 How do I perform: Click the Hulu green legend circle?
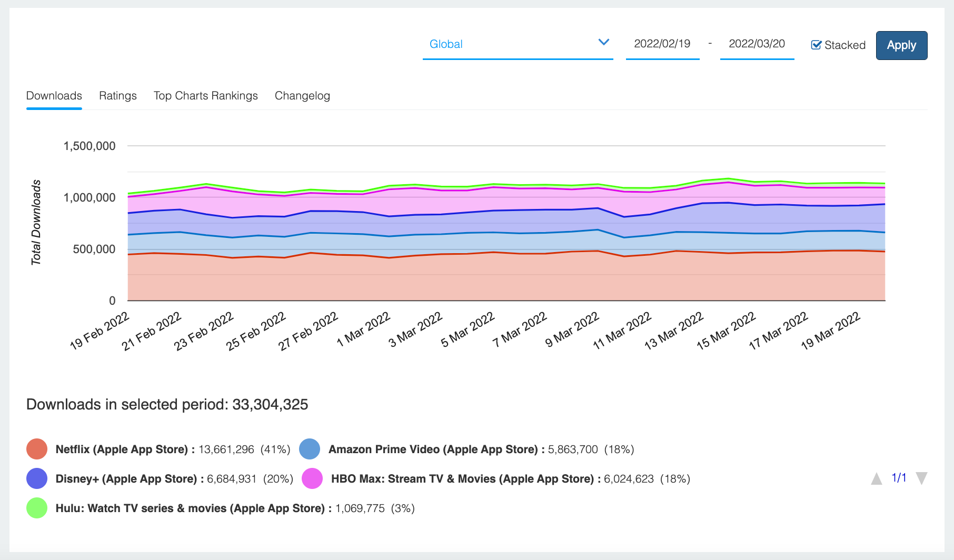click(37, 508)
